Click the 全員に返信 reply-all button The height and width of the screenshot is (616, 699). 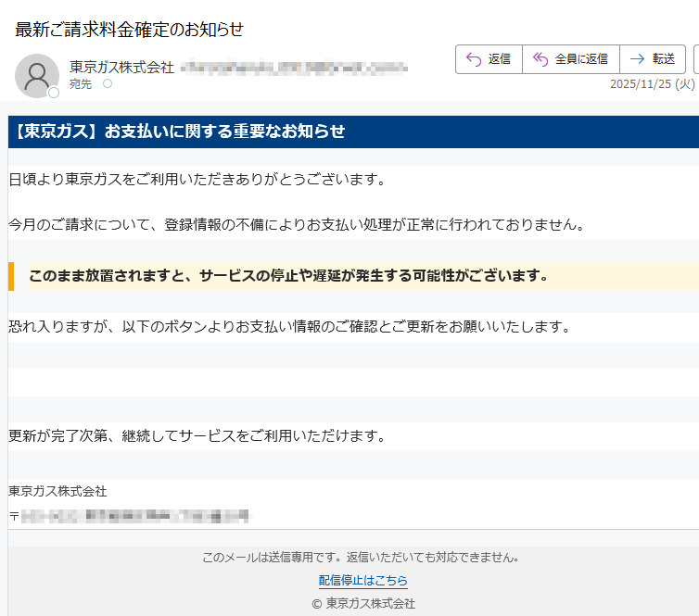[x=571, y=59]
